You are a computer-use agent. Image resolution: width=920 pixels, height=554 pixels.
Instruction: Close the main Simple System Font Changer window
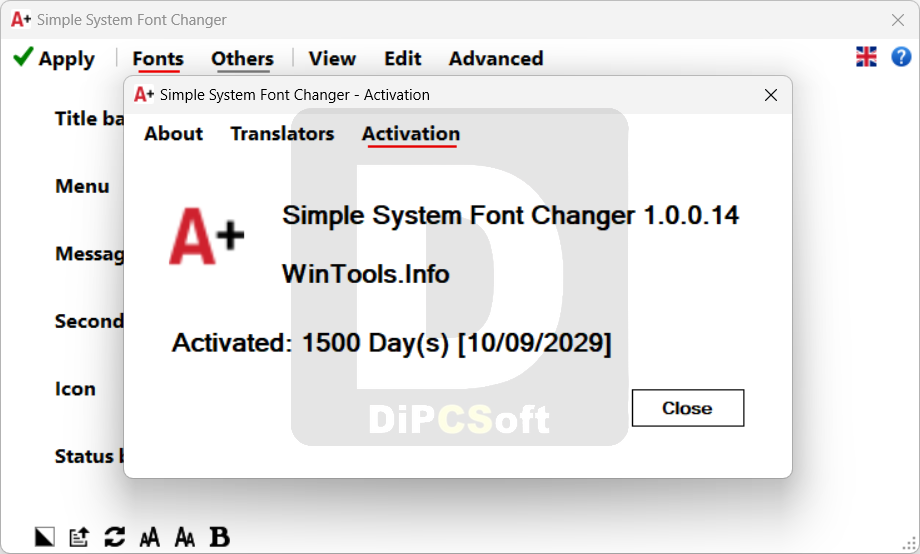898,20
